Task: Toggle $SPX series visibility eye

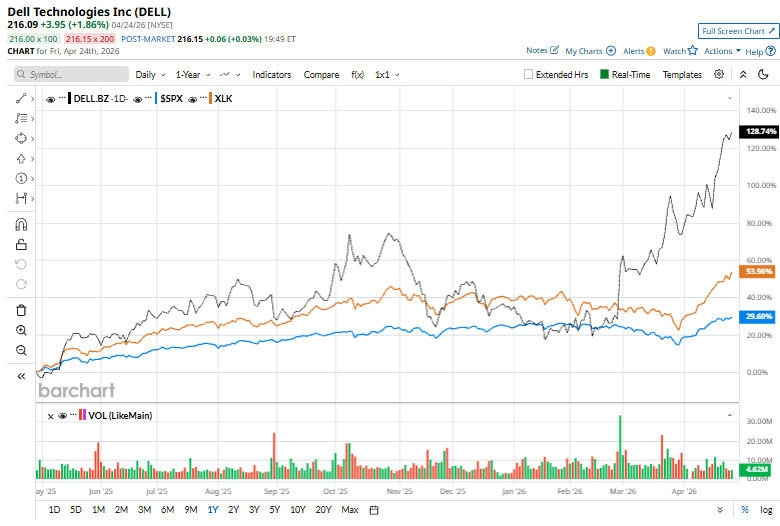Action: coord(138,100)
